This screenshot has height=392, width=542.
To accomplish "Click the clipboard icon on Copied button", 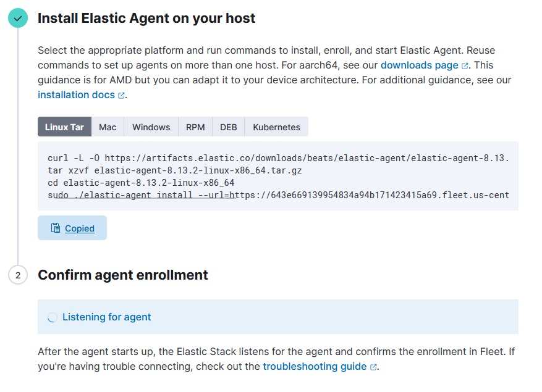I will point(56,228).
